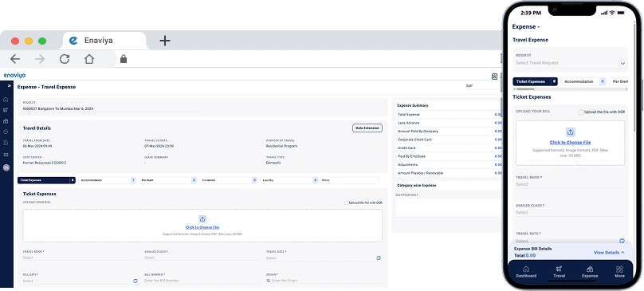This screenshot has width=644, height=291.
Task: Open the expense briefcase icon in desktop sidebar
Action: [x=6, y=121]
